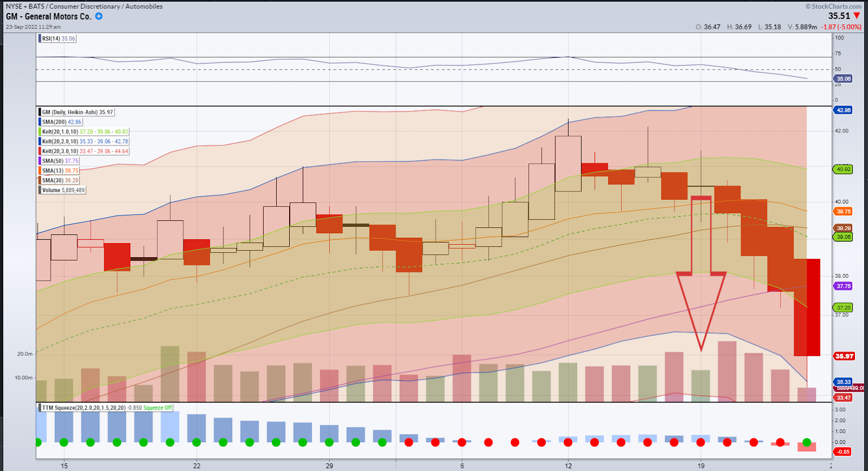
Task: Click the blue plus icon beside GM title
Action: (x=99, y=16)
